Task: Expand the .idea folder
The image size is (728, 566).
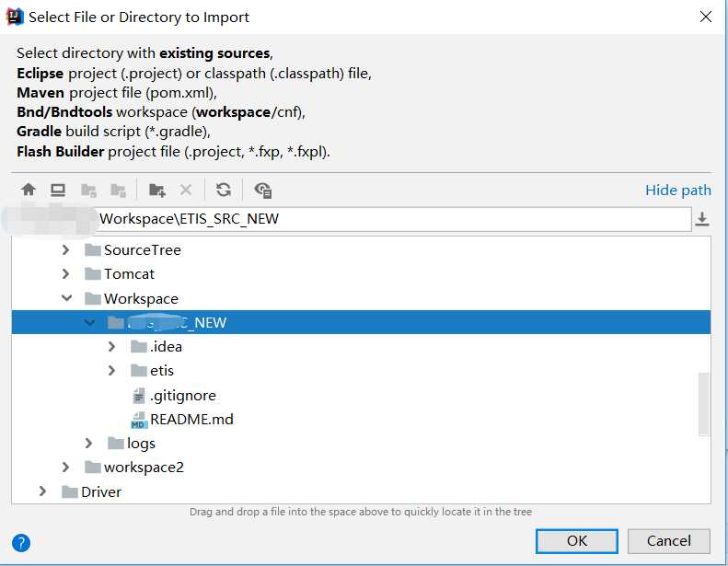Action: [x=111, y=346]
